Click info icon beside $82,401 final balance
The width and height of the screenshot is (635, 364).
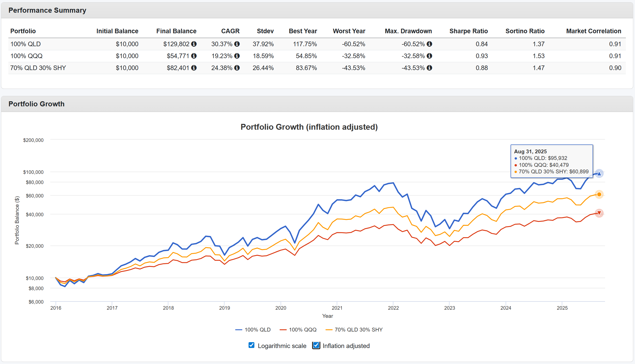pos(194,68)
